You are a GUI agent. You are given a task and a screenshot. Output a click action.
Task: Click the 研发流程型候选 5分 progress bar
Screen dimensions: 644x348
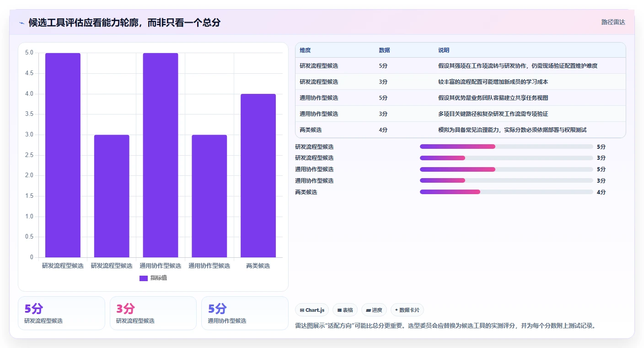[x=506, y=147]
